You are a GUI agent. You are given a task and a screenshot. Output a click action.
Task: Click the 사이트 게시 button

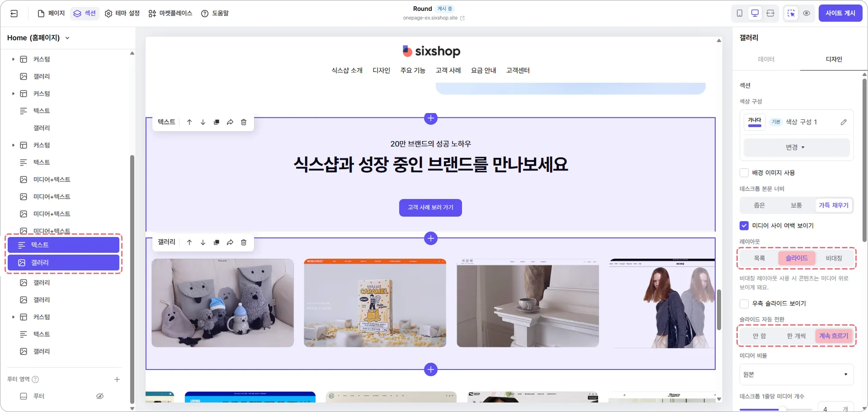(840, 14)
